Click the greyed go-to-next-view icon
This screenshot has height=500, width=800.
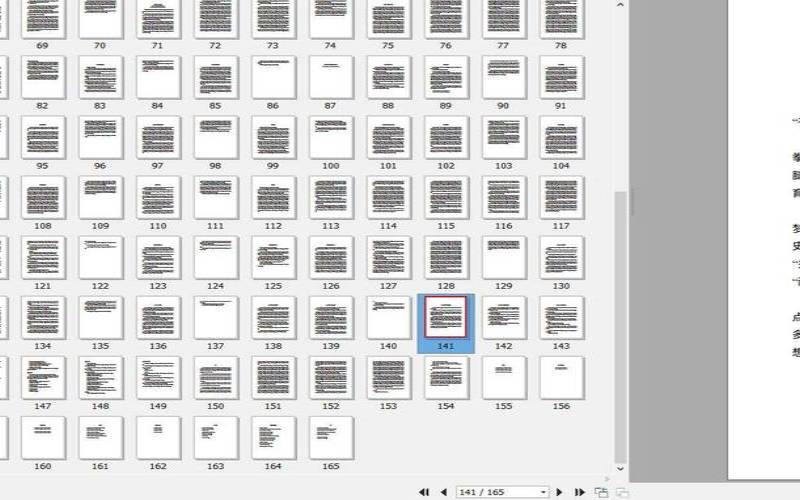(621, 492)
